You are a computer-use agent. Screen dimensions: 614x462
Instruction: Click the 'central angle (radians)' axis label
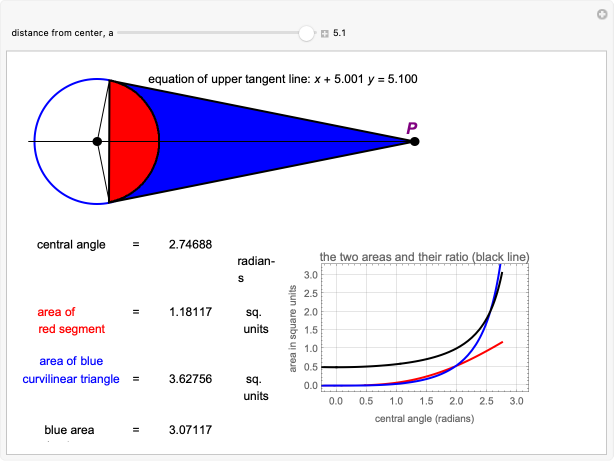click(x=420, y=416)
